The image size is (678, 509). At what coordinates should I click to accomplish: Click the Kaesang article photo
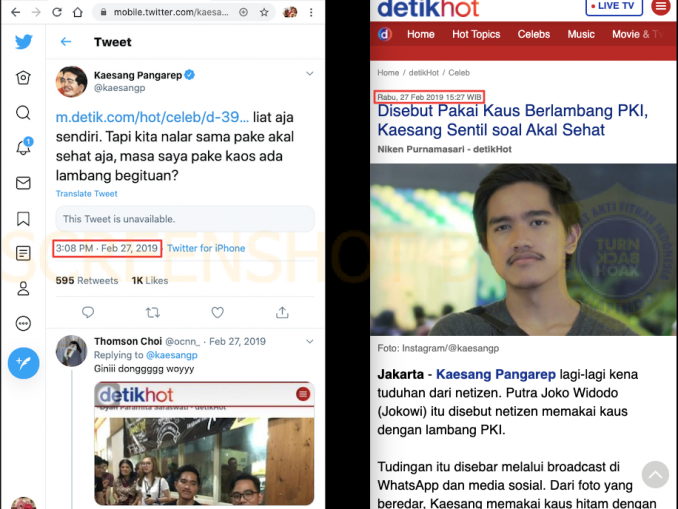(x=523, y=250)
